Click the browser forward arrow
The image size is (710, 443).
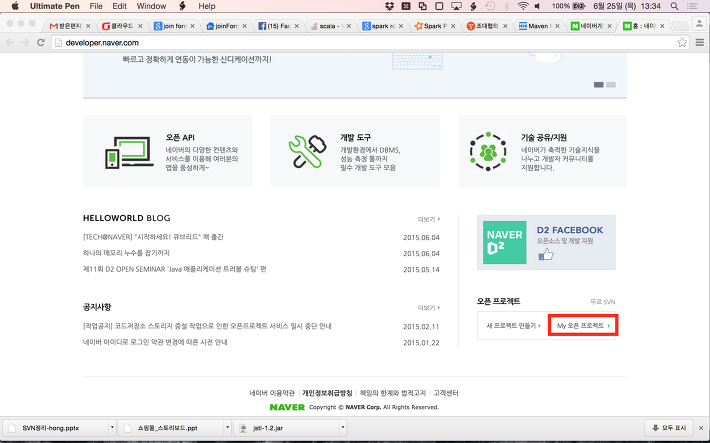[25, 43]
